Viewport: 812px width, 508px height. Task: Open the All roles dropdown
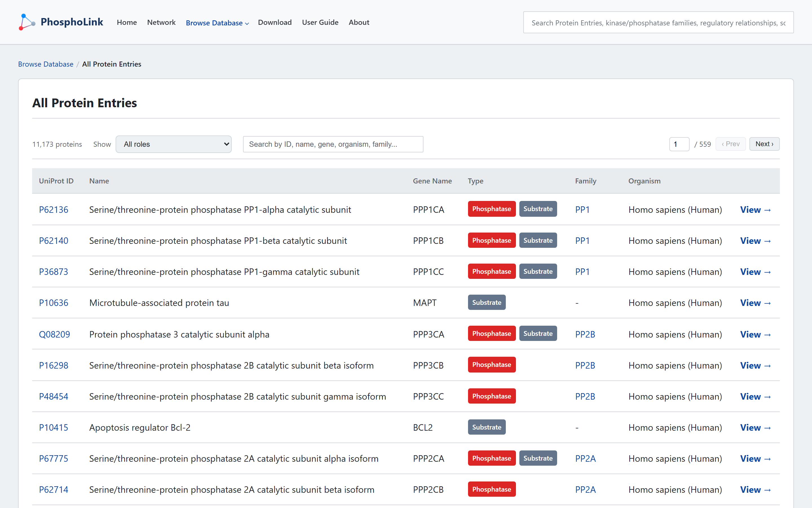(x=173, y=144)
